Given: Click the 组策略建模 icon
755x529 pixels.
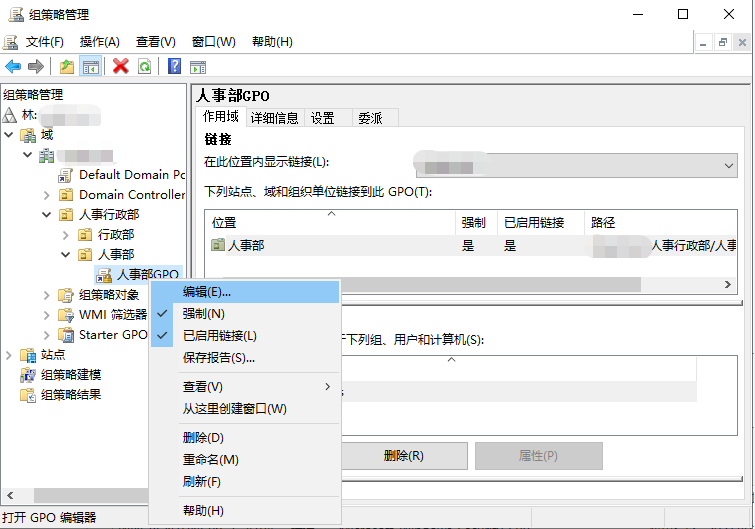Looking at the screenshot, I should (27, 375).
